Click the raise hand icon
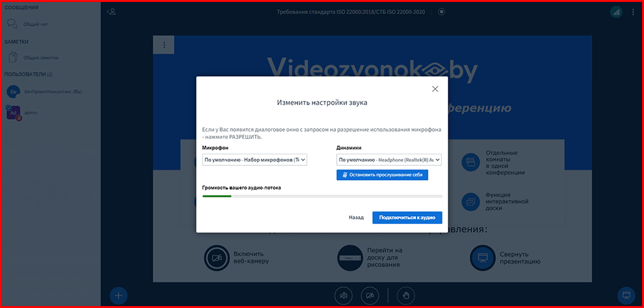This screenshot has width=644, height=308. pyautogui.click(x=406, y=295)
